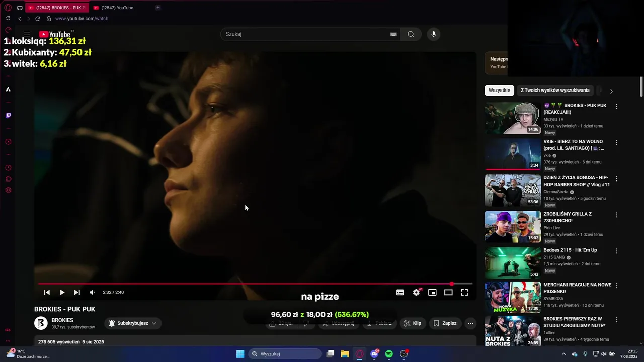Click the magnifier search button
Screen dimensions: 644x362
coord(411,34)
